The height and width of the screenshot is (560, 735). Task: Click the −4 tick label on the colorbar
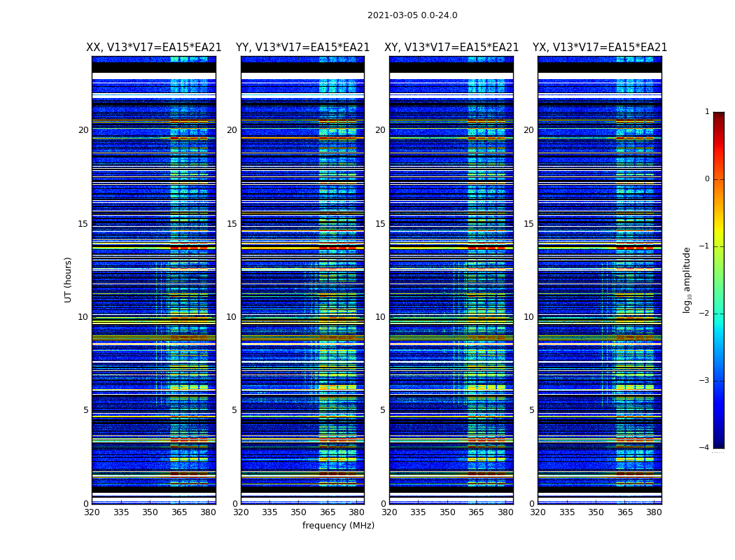click(x=706, y=448)
